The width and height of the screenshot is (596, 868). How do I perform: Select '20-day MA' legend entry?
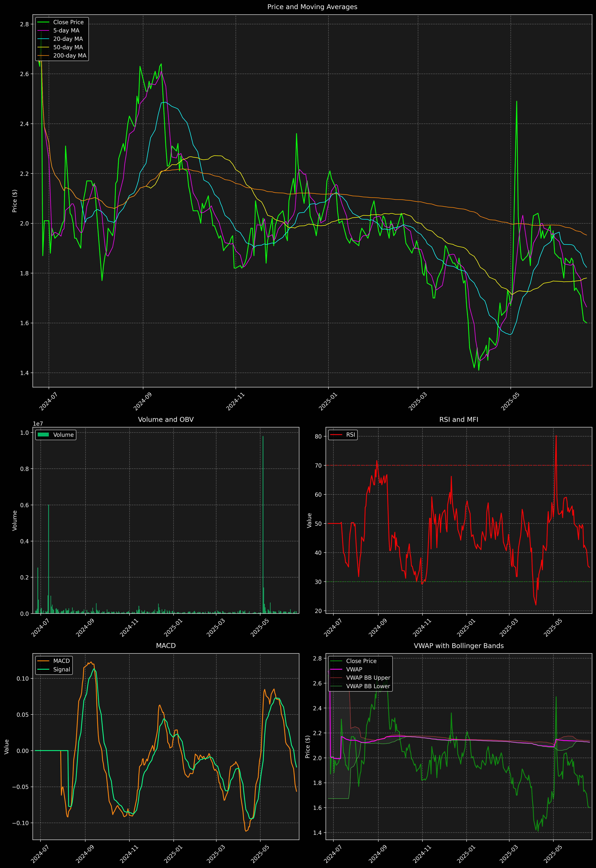point(68,39)
